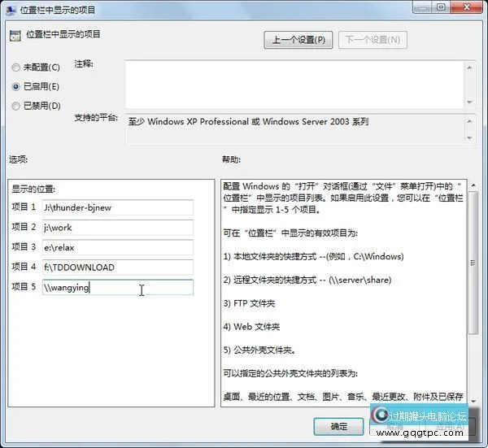Click the 项目 1 path input field
This screenshot has height=448, width=488.
(x=118, y=207)
